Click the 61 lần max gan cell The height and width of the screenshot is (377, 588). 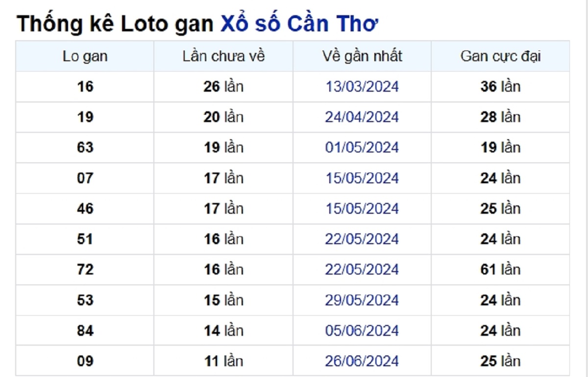point(500,270)
